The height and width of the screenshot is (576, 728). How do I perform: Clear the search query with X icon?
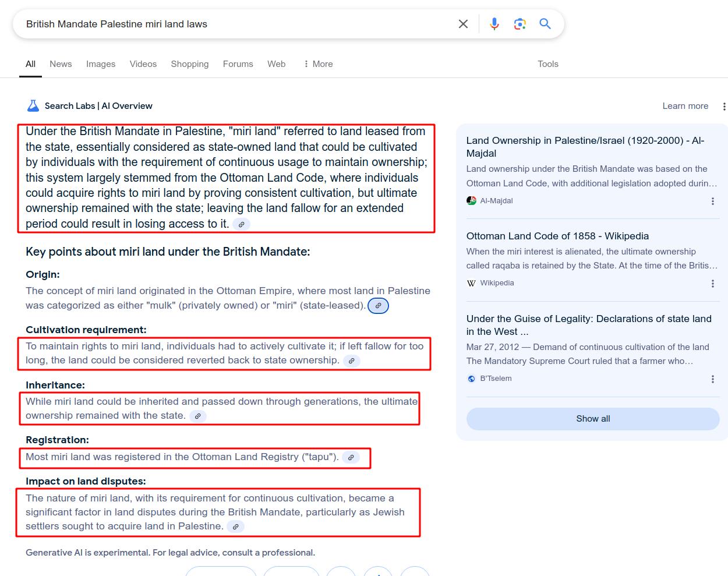click(463, 24)
